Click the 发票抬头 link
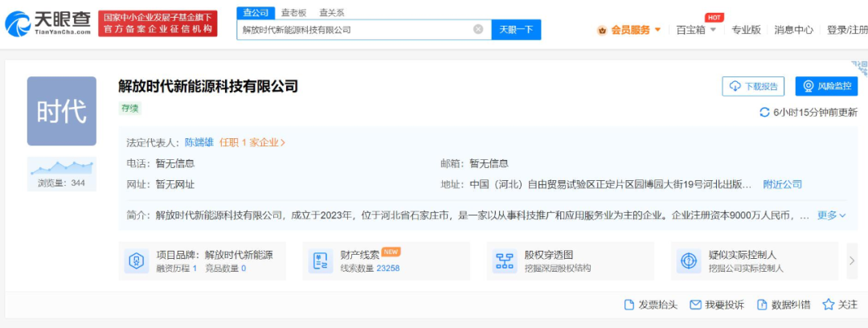The height and width of the screenshot is (328, 868). click(x=651, y=305)
